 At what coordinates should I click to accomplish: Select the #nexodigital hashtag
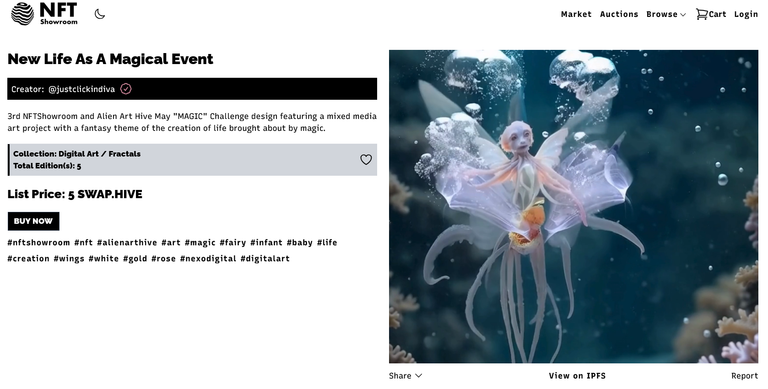pyautogui.click(x=208, y=259)
